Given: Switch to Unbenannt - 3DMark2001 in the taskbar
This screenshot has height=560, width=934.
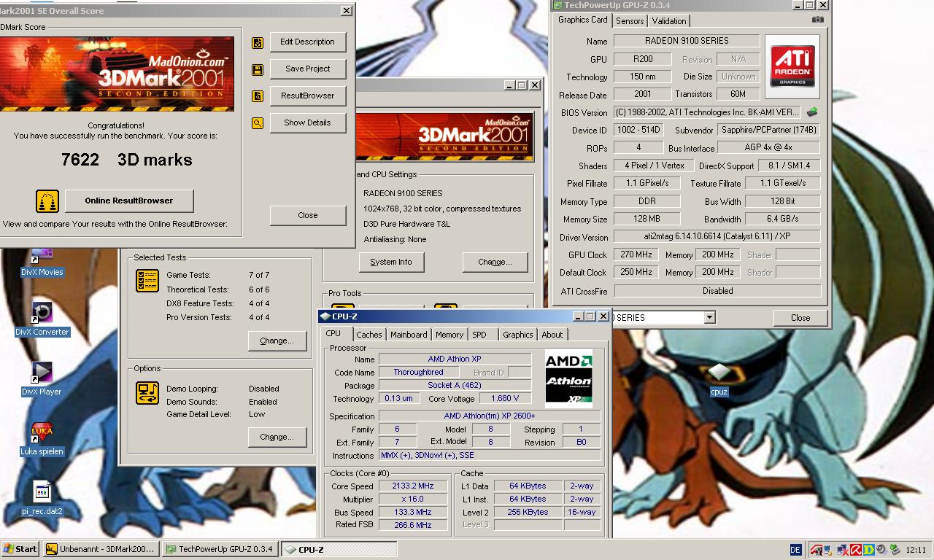Looking at the screenshot, I should 101,550.
